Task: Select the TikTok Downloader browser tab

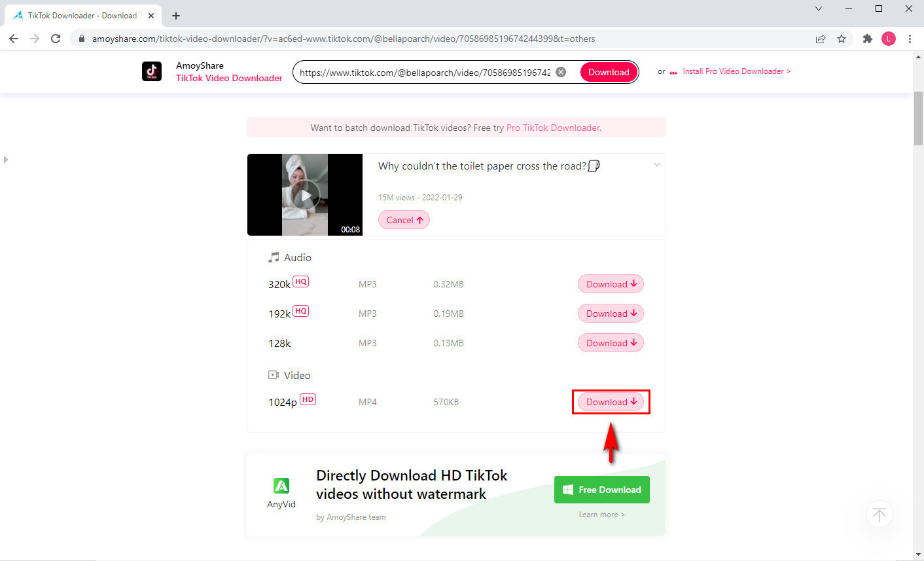Action: click(x=79, y=15)
